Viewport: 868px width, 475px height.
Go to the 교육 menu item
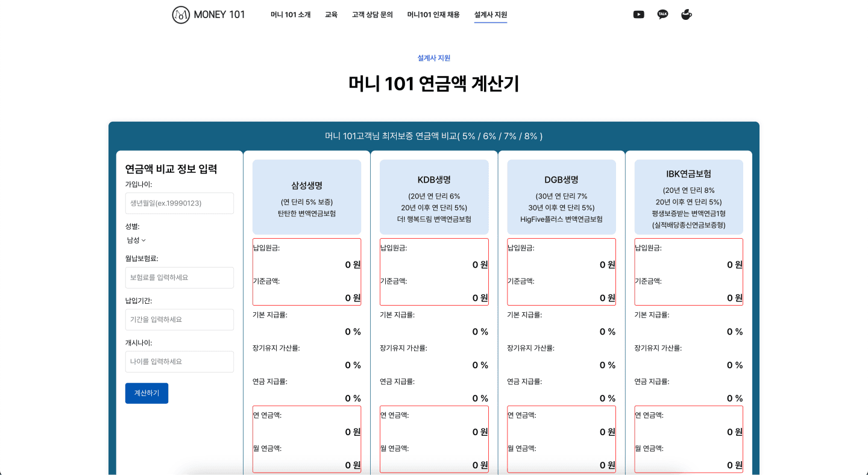[x=331, y=14]
